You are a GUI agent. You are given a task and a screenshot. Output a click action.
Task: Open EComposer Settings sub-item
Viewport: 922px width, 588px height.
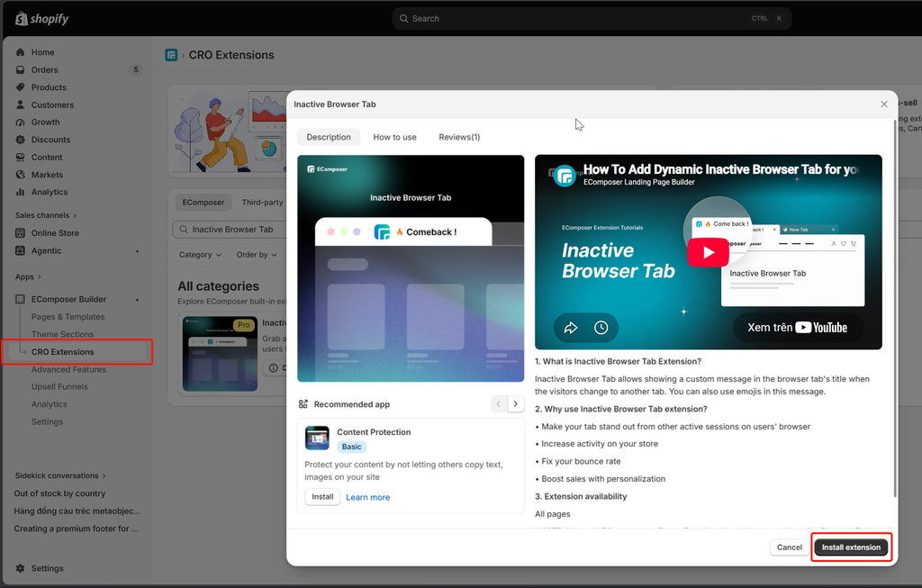47,422
